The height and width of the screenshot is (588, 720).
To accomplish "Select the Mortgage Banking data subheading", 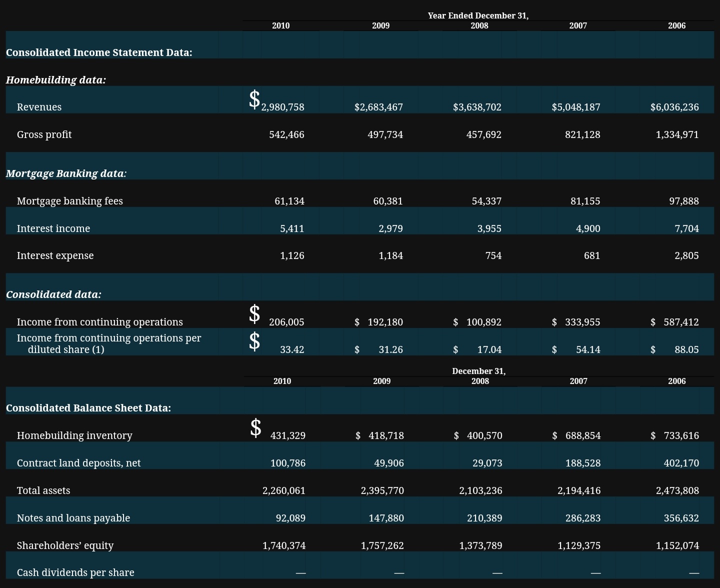I will coord(66,173).
